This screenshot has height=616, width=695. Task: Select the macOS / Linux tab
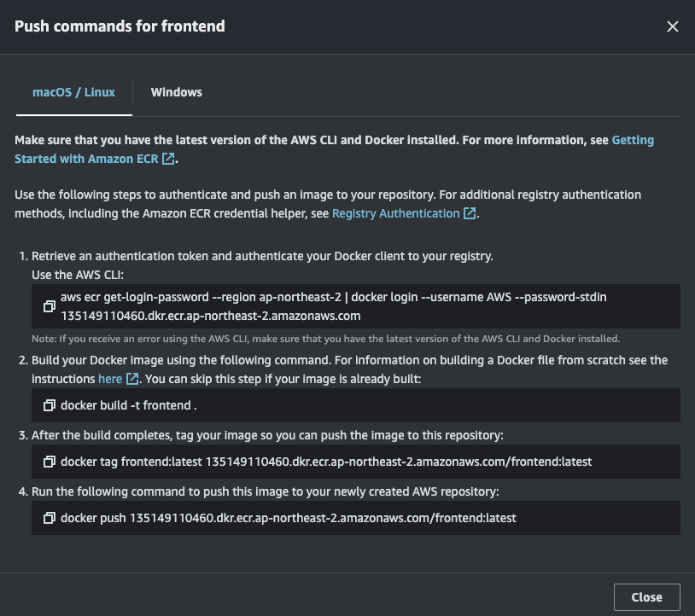click(73, 92)
